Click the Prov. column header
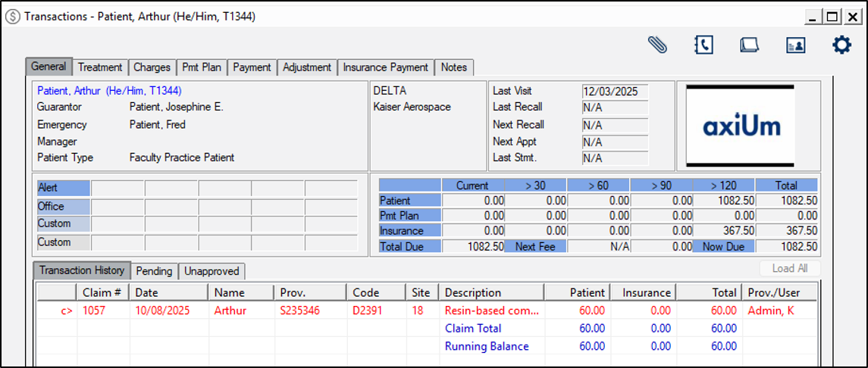This screenshot has width=868, height=368. [311, 292]
